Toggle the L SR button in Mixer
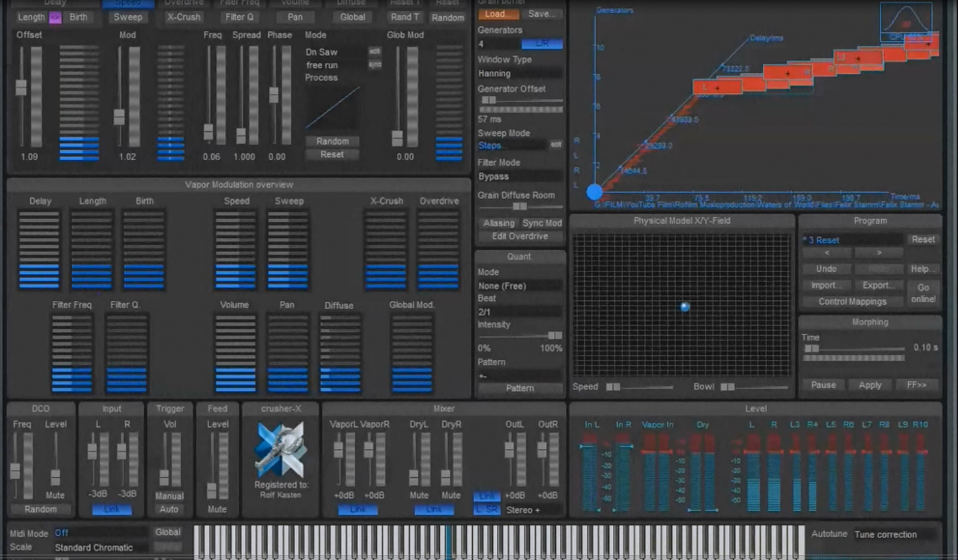The image size is (958, 560). coord(486,510)
